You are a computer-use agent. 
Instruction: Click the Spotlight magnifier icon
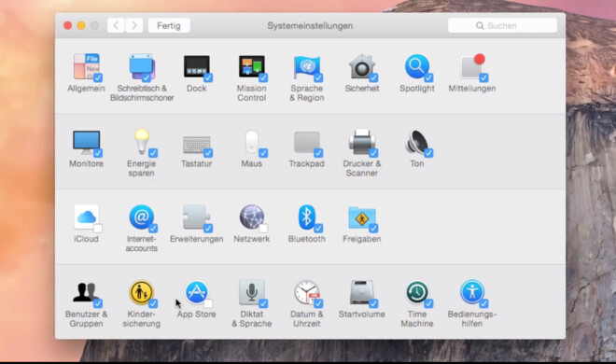(x=417, y=67)
